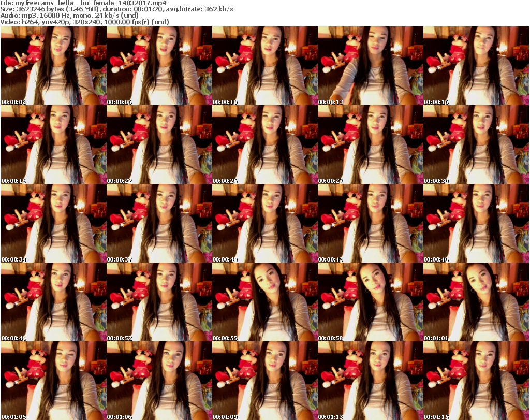Select the thumbnail at timestamp 00:00:37
This screenshot has height=420, width=530.
click(x=159, y=223)
